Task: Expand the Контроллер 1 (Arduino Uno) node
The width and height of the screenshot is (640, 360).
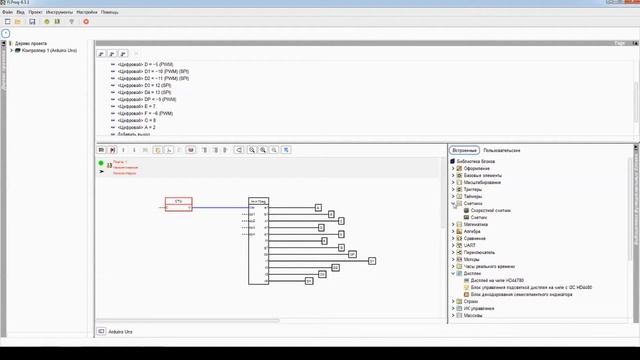Action: (x=11, y=51)
